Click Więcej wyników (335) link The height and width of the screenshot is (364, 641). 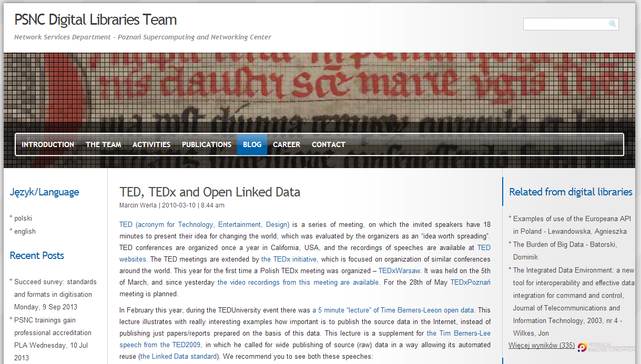[542, 345]
